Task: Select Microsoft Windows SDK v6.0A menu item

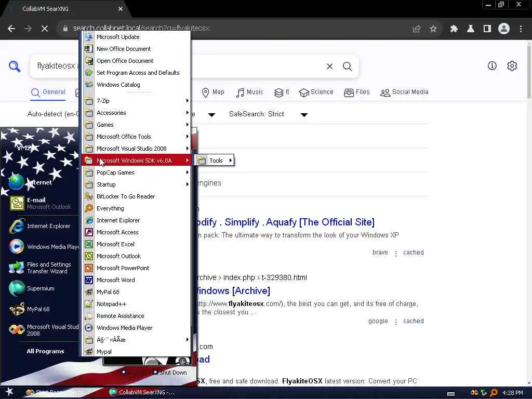Action: [136, 161]
